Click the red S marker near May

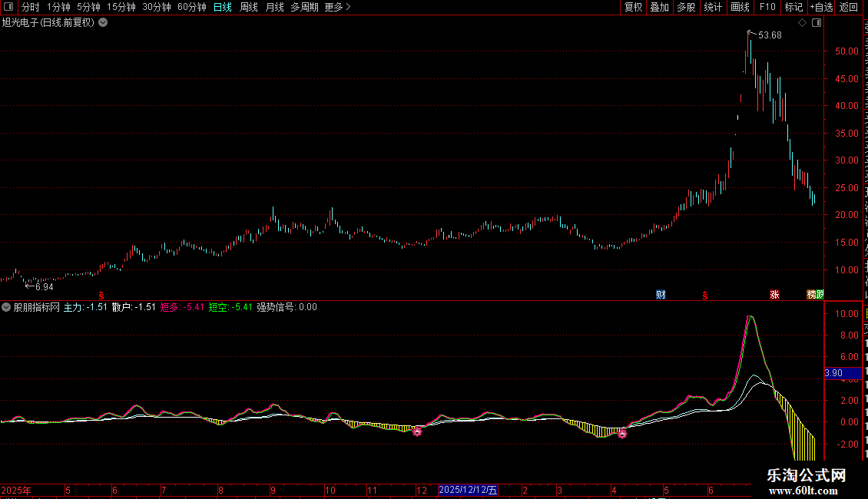click(x=101, y=296)
